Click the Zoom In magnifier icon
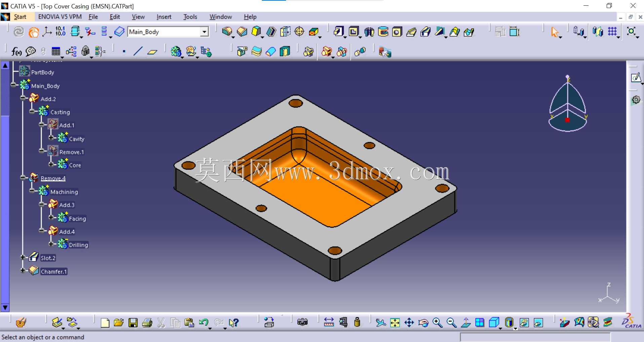Screen dimensions: 644x342 tap(437, 323)
